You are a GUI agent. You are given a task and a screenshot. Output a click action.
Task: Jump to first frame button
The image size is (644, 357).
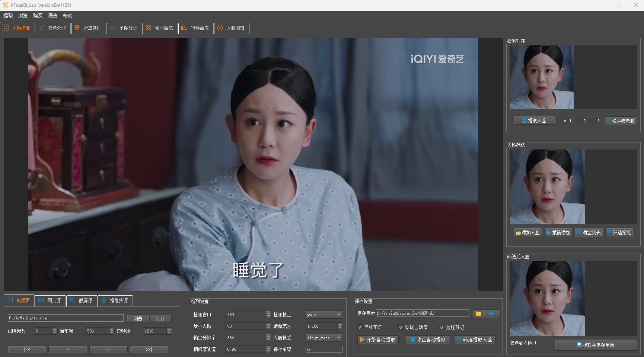(27, 350)
